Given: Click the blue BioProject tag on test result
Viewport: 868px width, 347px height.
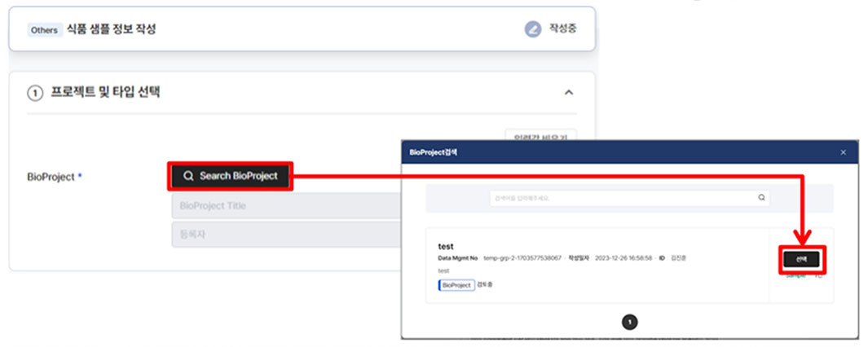Looking at the screenshot, I should pyautogui.click(x=456, y=285).
